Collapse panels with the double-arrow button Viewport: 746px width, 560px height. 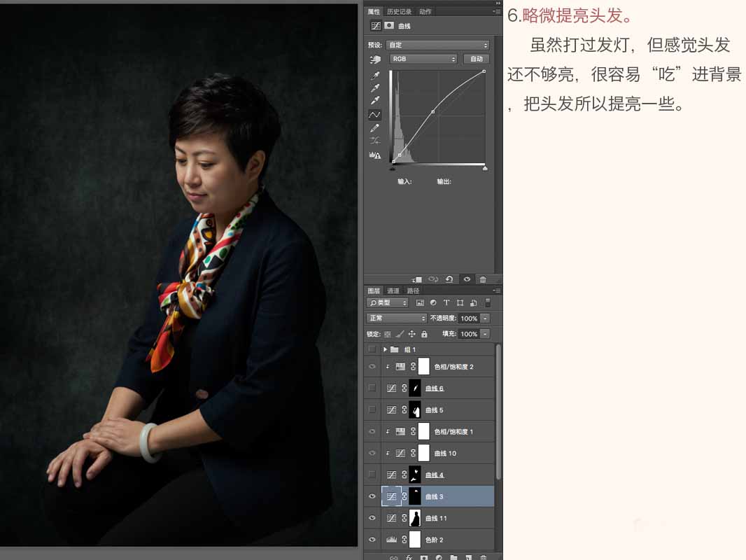click(497, 3)
